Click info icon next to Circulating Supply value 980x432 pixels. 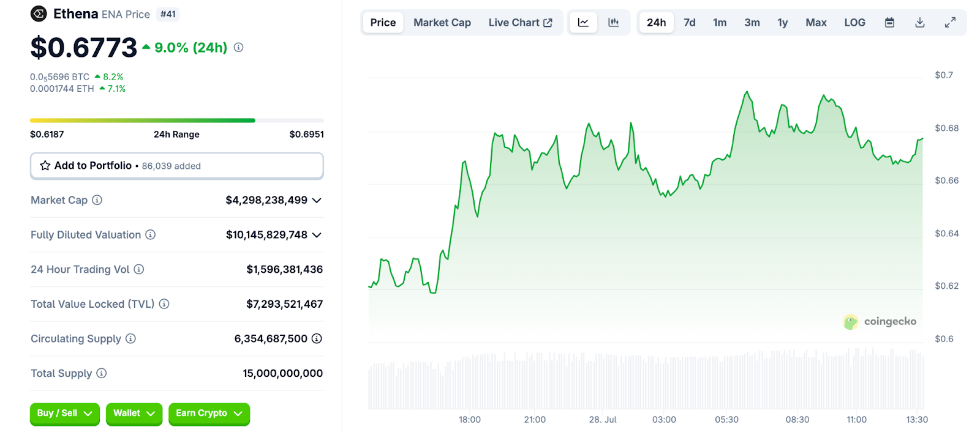tap(317, 338)
